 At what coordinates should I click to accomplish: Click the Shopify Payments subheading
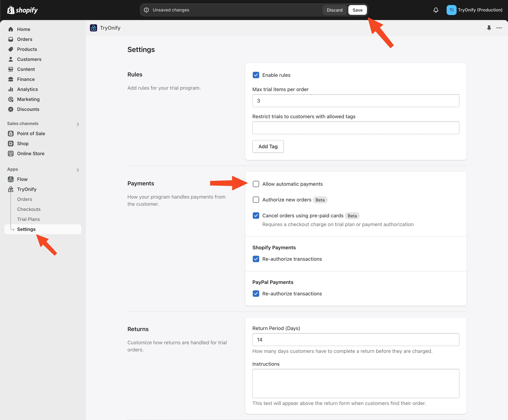(x=274, y=247)
